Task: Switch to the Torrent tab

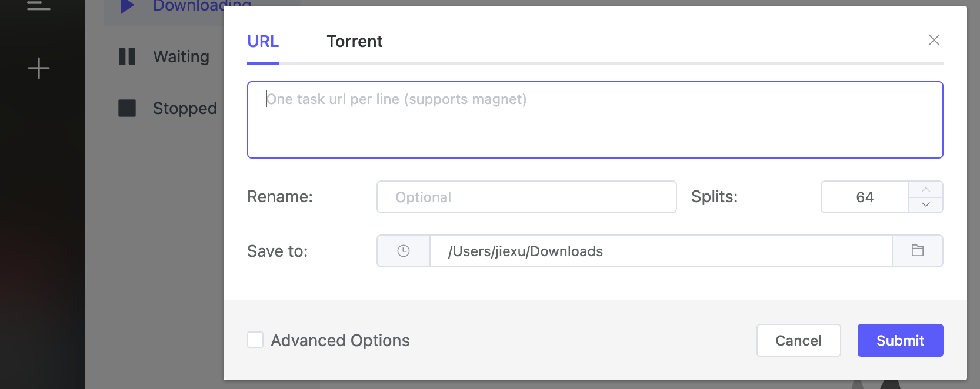Action: [x=355, y=41]
